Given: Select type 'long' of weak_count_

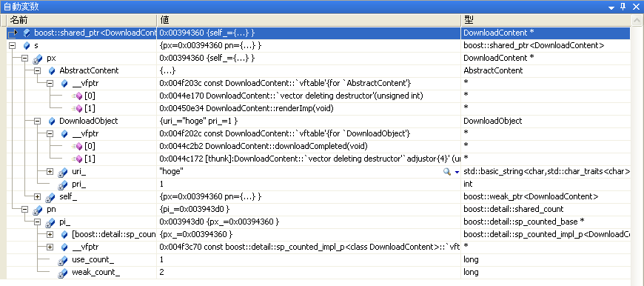Looking at the screenshot, I should (471, 273).
